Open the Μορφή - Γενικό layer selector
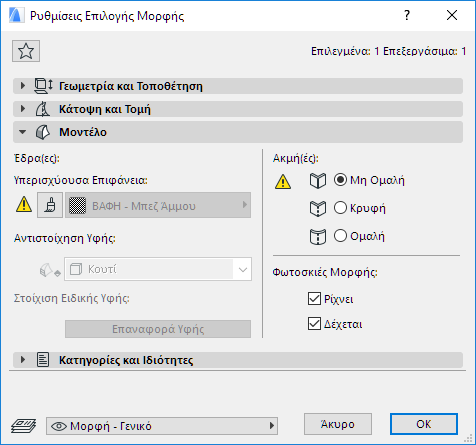476x445 pixels. click(x=162, y=426)
